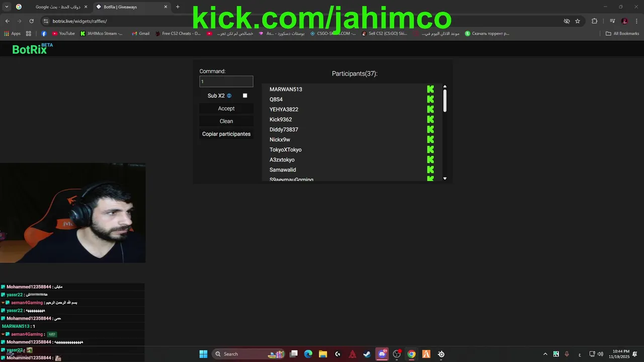Open File Explorer from the taskbar
644x362 pixels.
[x=323, y=354]
